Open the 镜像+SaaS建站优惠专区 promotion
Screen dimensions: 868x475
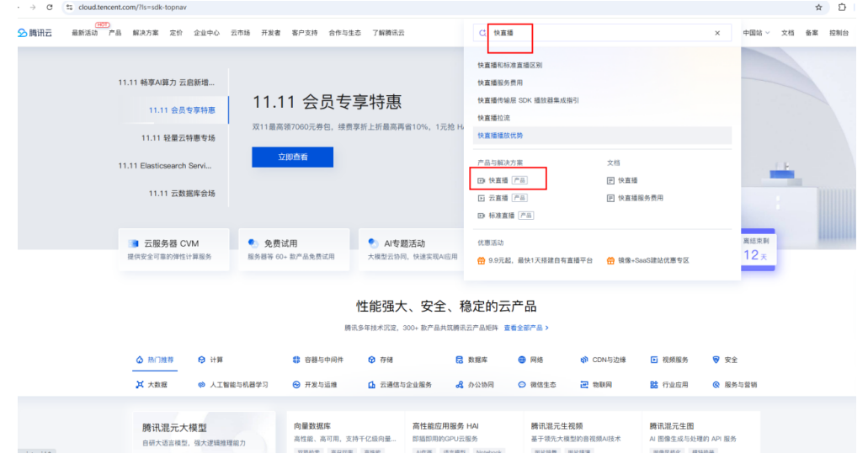[x=648, y=261]
